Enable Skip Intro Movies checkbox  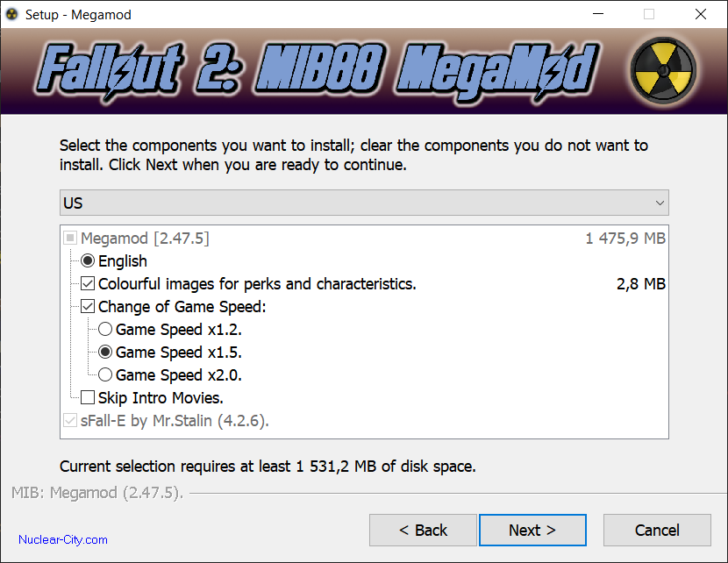(88, 397)
